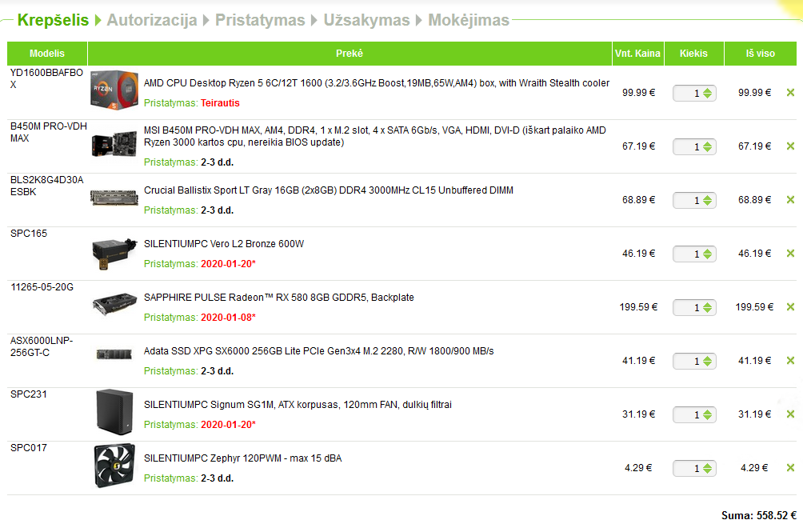Select the model code SPC017
The image size is (803, 532).
(29, 448)
